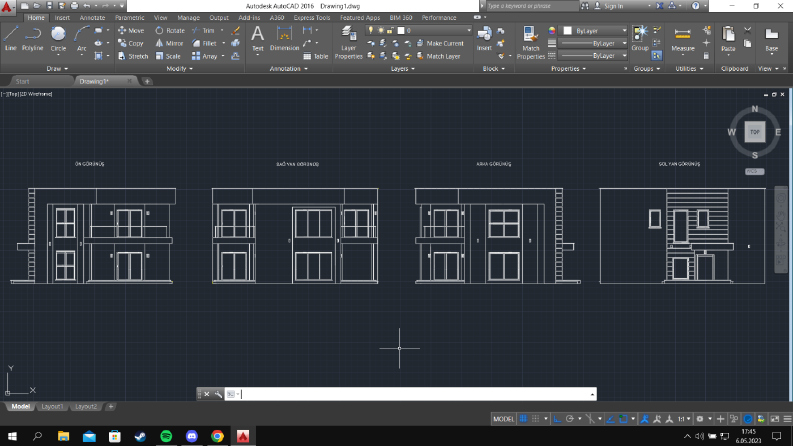Click the Insert block icon

tap(484, 38)
